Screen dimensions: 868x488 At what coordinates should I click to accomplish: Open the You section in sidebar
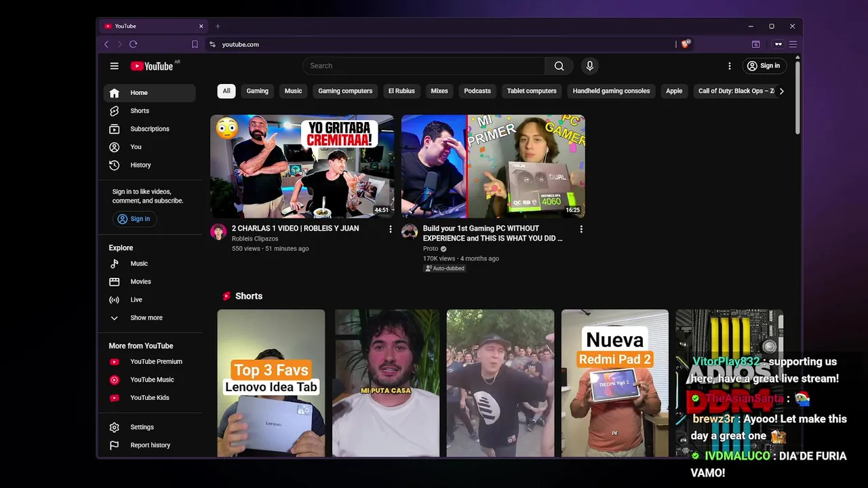click(150, 147)
